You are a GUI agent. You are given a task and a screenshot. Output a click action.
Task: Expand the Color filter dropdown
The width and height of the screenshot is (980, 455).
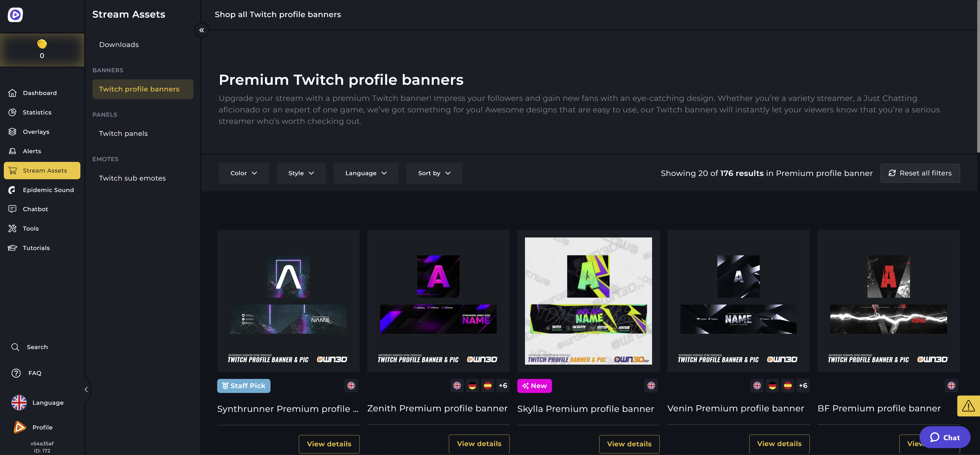point(244,173)
